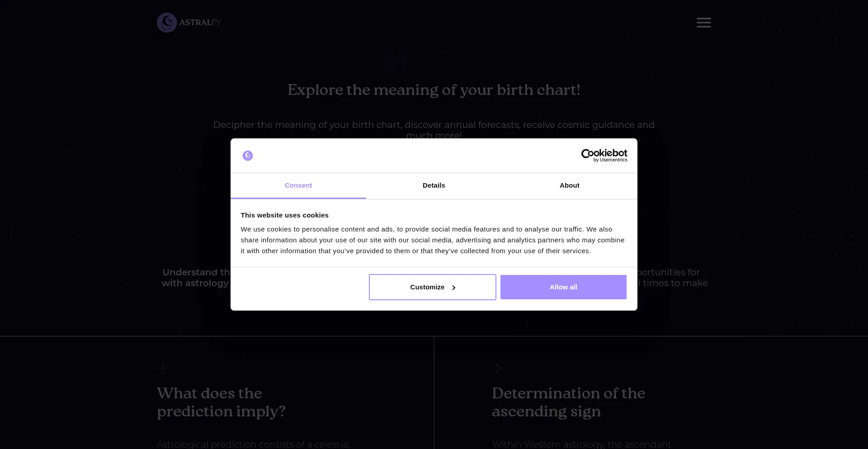
Task: Click the sparkle icon above prediction heading
Action: (x=162, y=368)
